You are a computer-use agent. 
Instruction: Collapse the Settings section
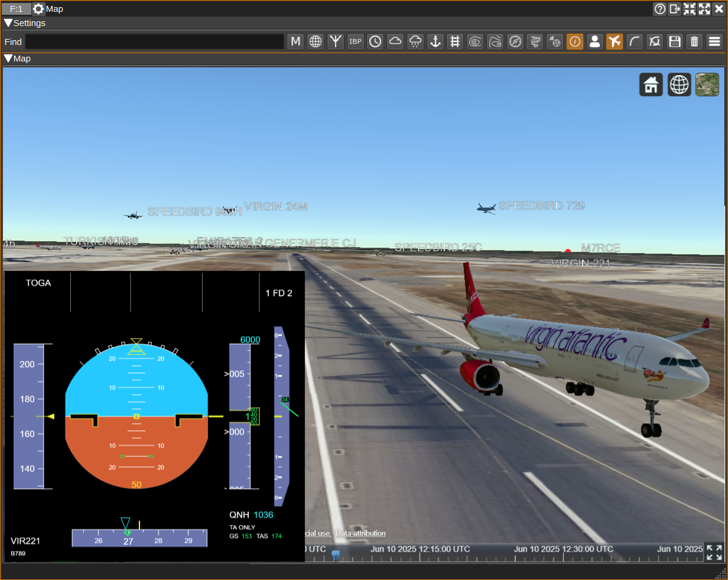coord(8,23)
